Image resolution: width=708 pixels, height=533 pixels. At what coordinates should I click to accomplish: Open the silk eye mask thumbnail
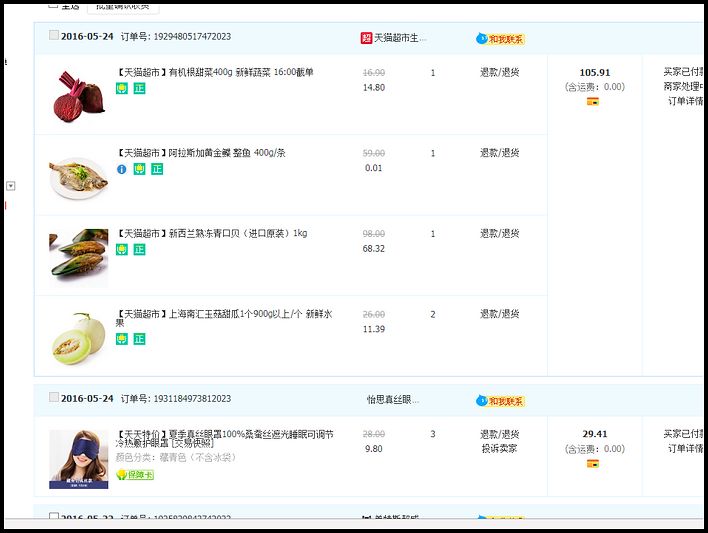[x=79, y=459]
